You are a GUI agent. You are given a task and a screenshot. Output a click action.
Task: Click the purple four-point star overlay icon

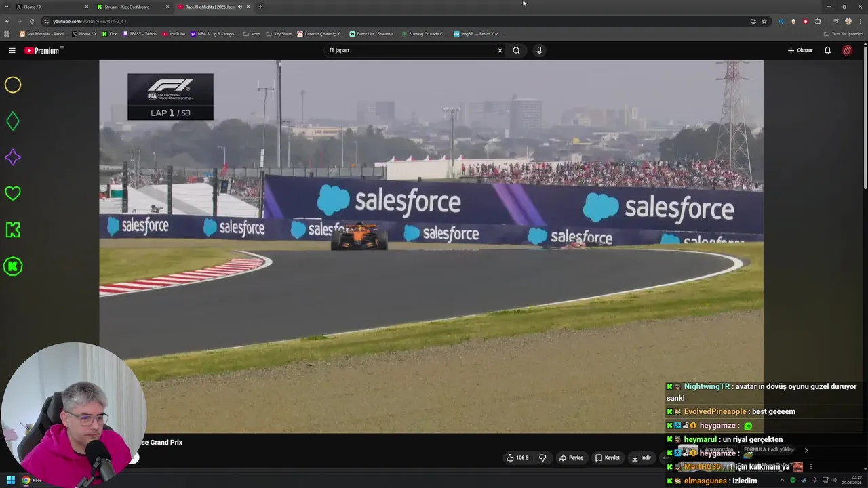[x=13, y=157]
